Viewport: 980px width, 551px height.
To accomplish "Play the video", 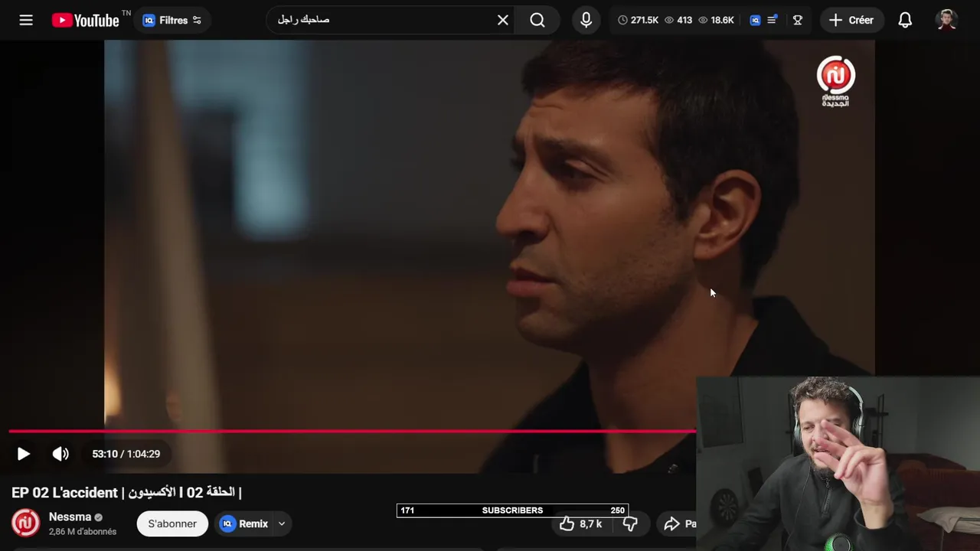I will [23, 454].
